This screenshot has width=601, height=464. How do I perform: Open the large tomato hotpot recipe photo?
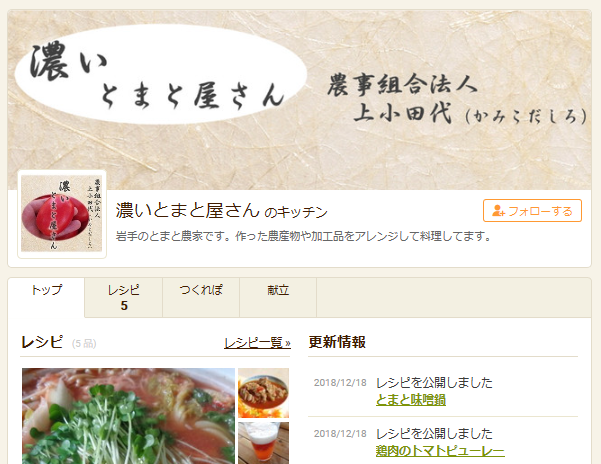(128, 416)
